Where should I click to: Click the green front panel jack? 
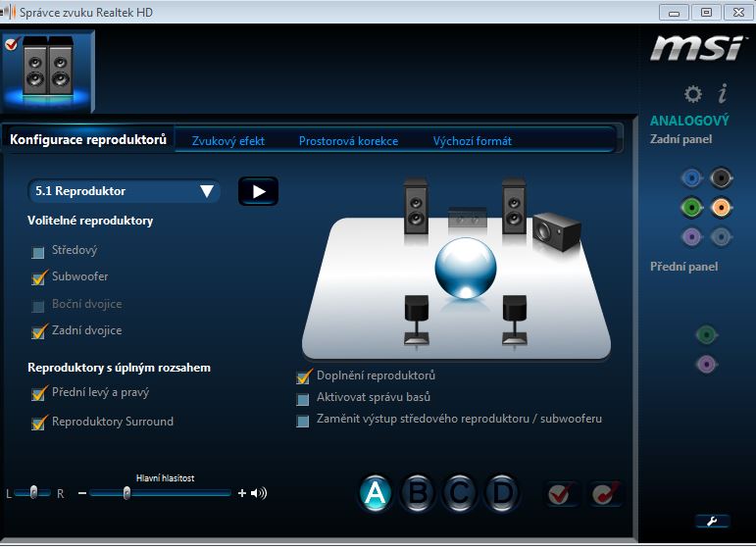pos(706,334)
